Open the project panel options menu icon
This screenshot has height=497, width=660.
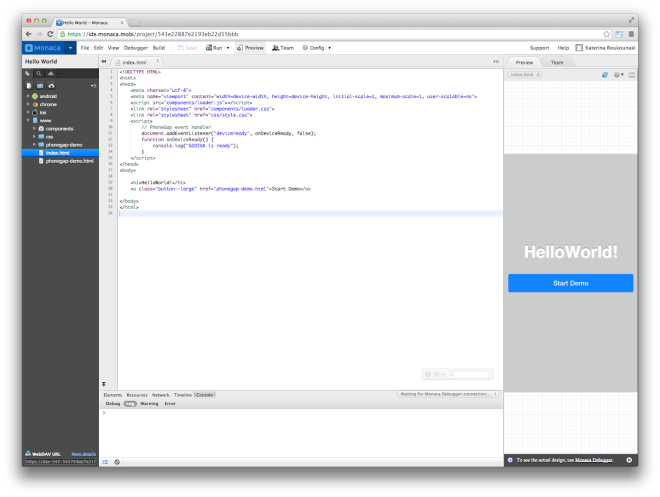(x=93, y=86)
